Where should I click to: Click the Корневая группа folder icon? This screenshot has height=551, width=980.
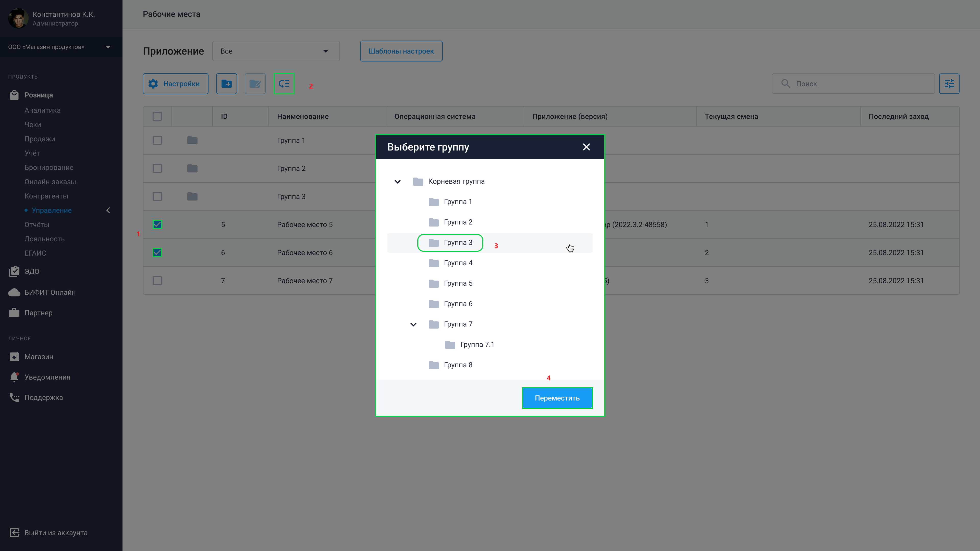(x=418, y=181)
